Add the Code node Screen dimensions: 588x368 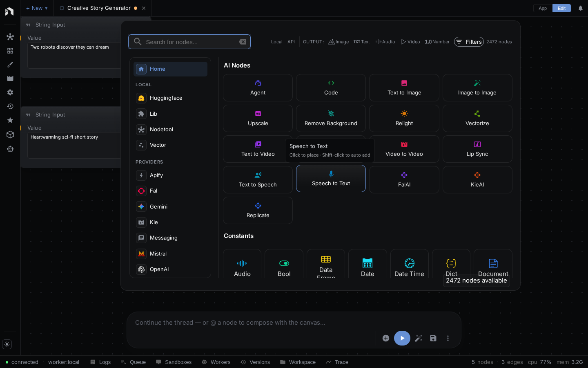(331, 88)
